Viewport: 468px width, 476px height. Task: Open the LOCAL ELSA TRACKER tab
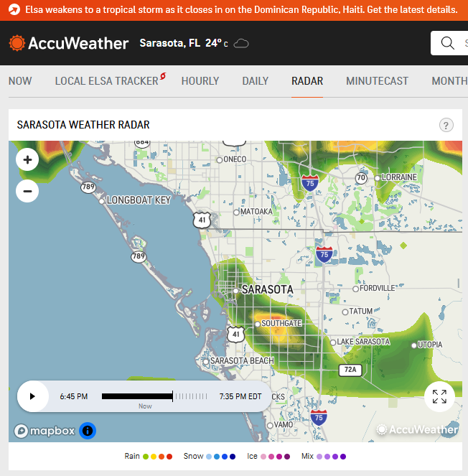[106, 81]
